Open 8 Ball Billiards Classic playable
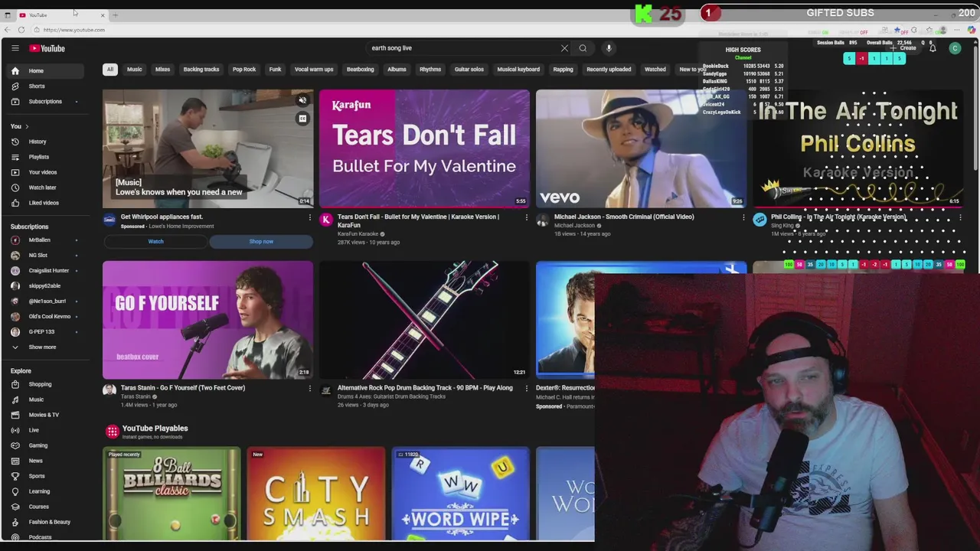The width and height of the screenshot is (980, 551). (171, 494)
